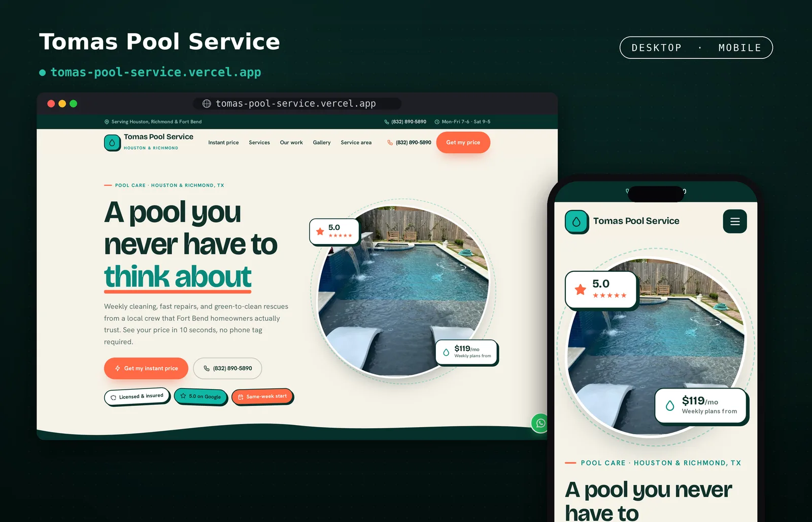This screenshot has height=522, width=812.
Task: Click 'Serving Houston, Richmond & Fort Bend' text
Action: pyautogui.click(x=156, y=122)
